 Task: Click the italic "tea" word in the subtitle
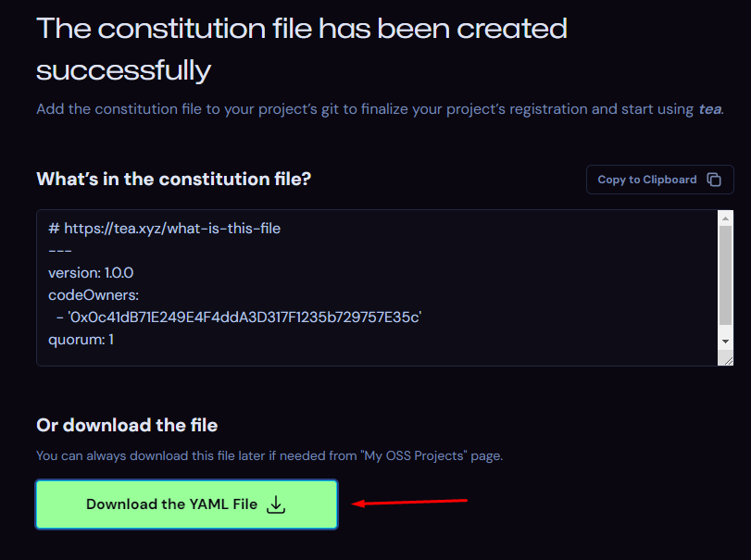coord(709,109)
